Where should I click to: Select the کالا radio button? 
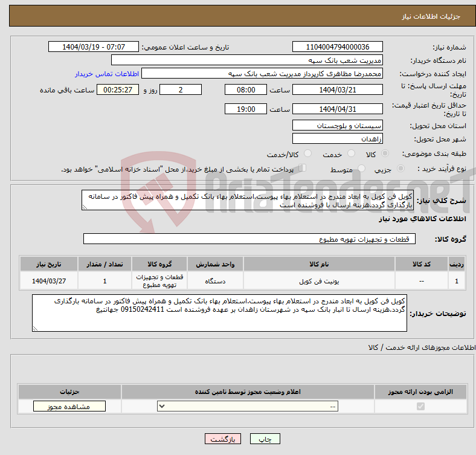click(385, 153)
